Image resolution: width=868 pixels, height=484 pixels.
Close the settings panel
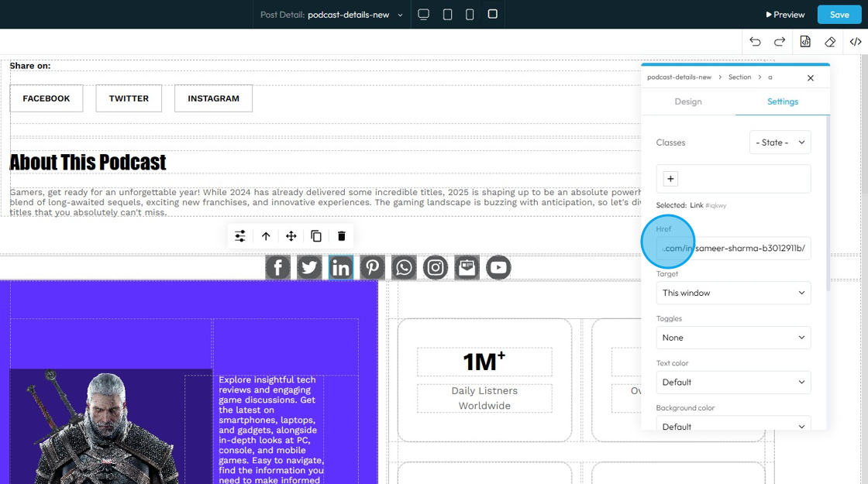(811, 78)
